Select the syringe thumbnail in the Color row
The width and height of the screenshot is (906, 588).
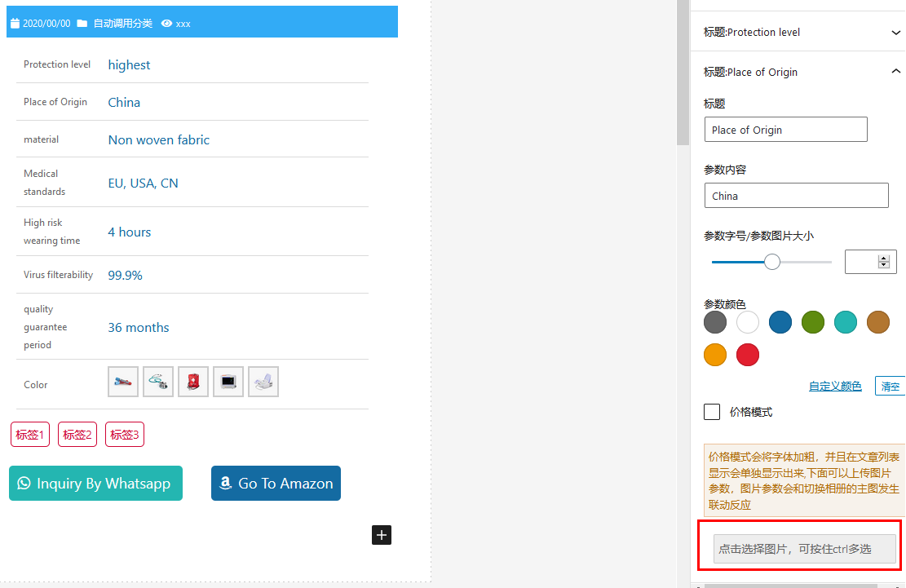122,381
